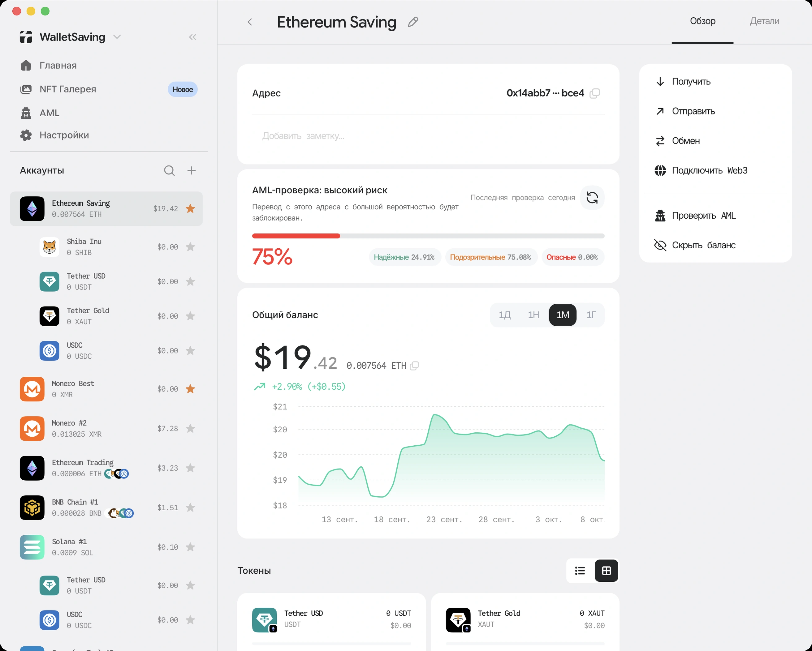This screenshot has height=651, width=812.
Task: Switch tokens to list view
Action: click(580, 571)
